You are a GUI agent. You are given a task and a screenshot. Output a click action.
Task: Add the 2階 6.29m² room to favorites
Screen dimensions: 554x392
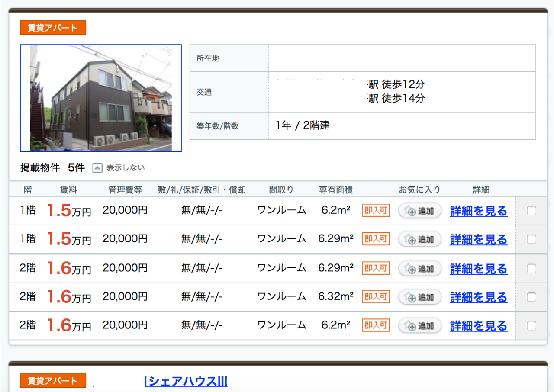pyautogui.click(x=420, y=268)
